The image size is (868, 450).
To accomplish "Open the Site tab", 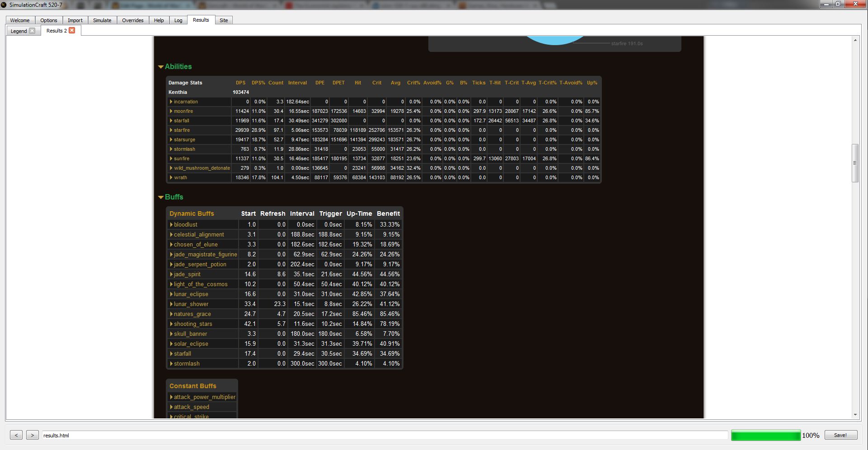I will tap(224, 20).
